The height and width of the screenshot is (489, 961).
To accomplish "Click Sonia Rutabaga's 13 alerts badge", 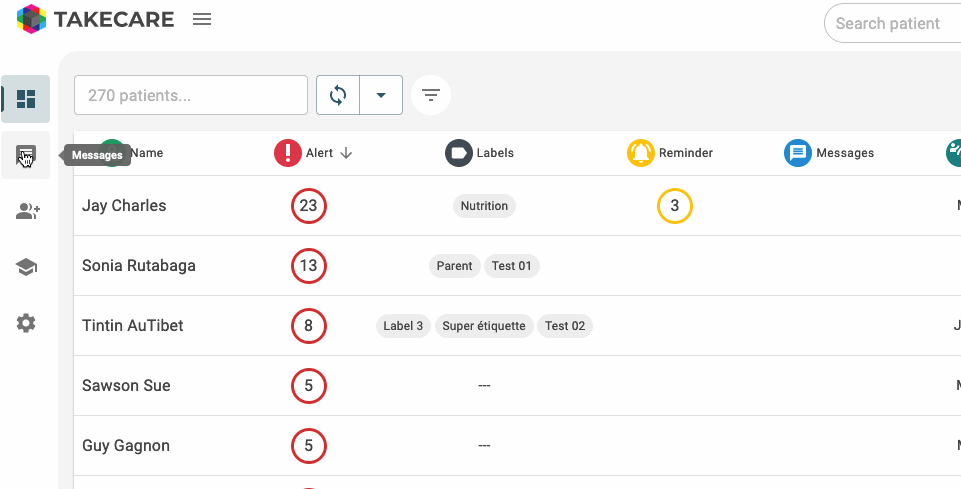I will 308,266.
